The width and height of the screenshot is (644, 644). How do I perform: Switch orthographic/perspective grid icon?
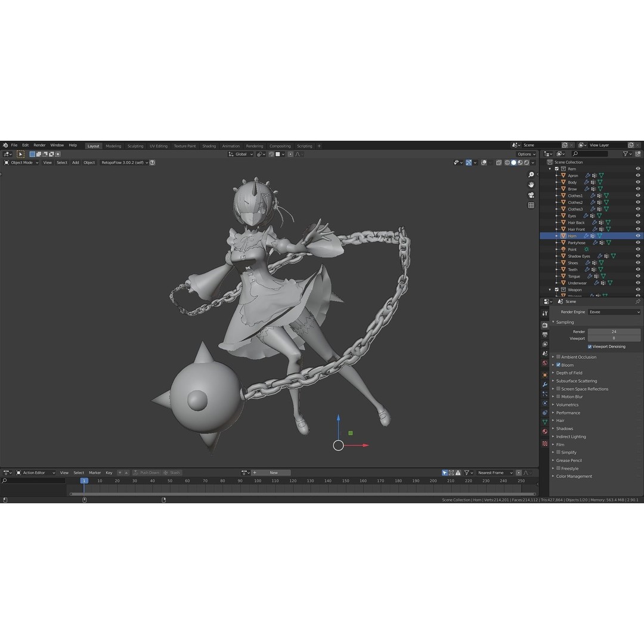coord(531,205)
